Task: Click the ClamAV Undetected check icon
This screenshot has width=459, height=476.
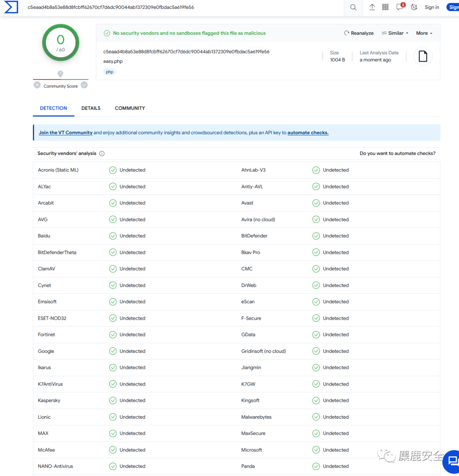Action: pyautogui.click(x=113, y=269)
